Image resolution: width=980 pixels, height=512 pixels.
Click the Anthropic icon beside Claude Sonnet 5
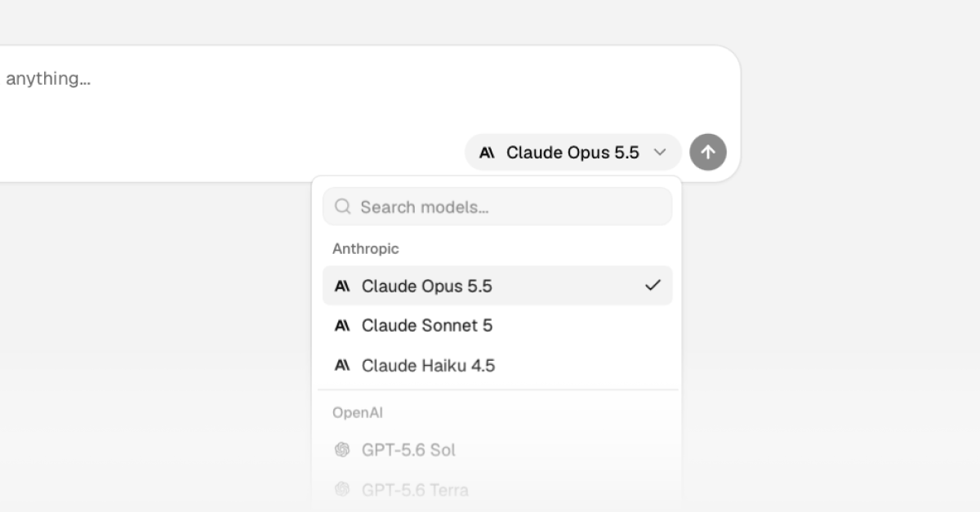pos(342,326)
